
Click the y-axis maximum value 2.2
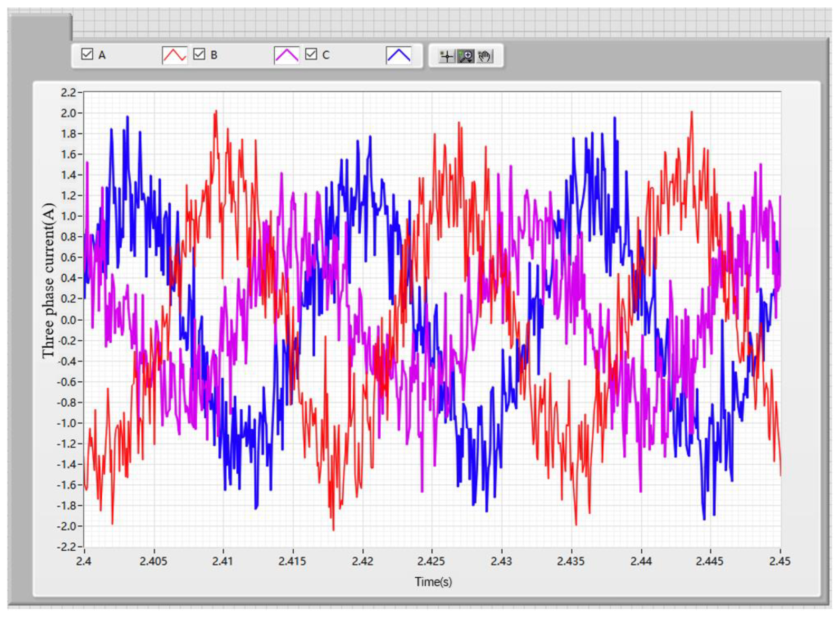pyautogui.click(x=68, y=92)
